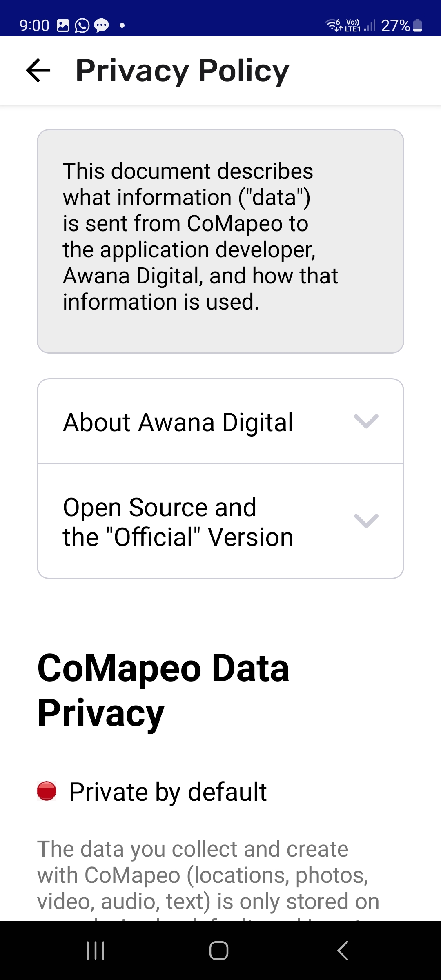Tap the CoMapeo Data Privacy heading
The image size is (441, 980).
pyautogui.click(x=163, y=690)
